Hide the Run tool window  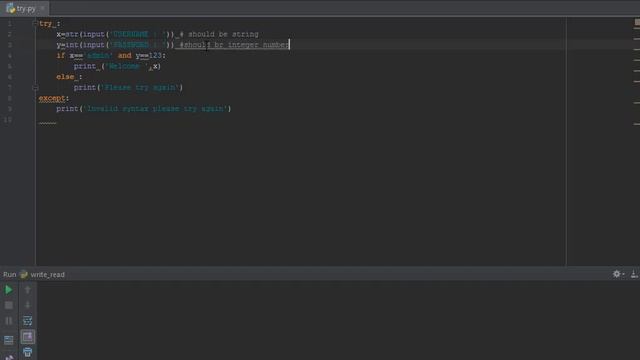click(634, 274)
